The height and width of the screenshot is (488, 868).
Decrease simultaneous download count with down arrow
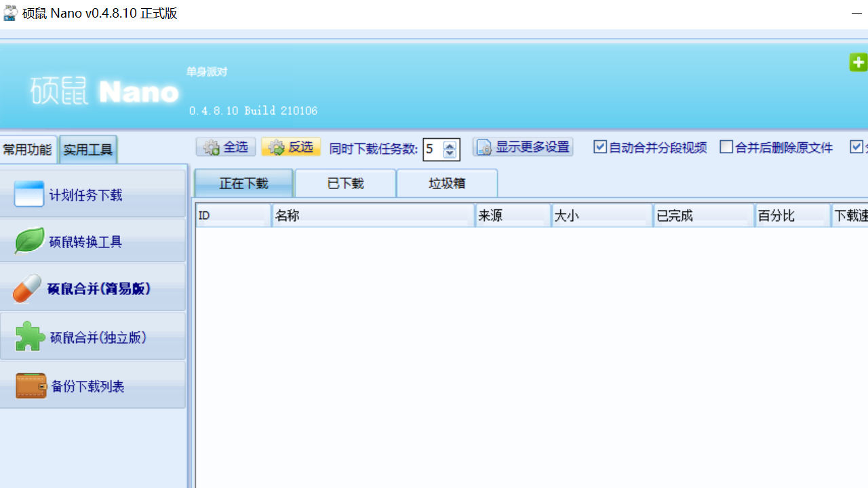pos(450,154)
